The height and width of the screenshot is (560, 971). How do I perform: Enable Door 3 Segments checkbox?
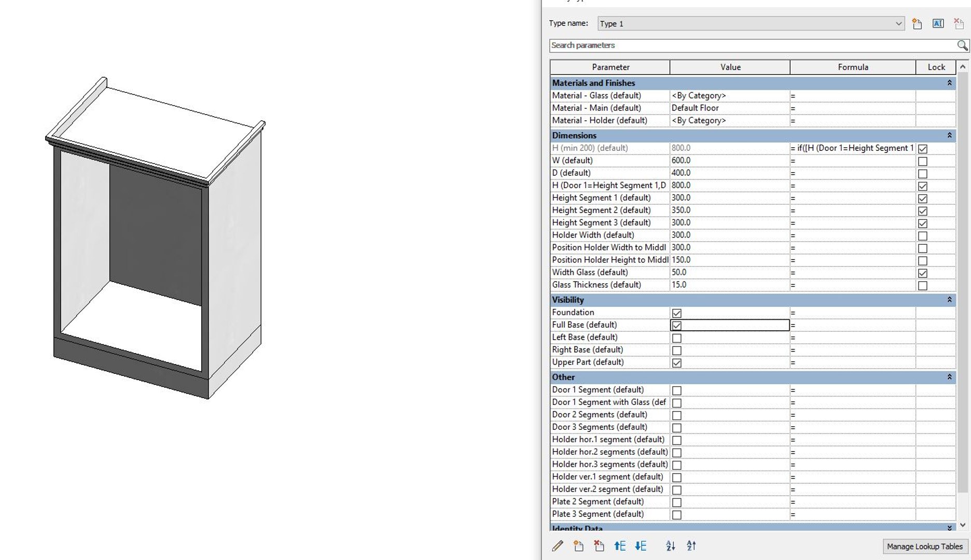coord(676,428)
